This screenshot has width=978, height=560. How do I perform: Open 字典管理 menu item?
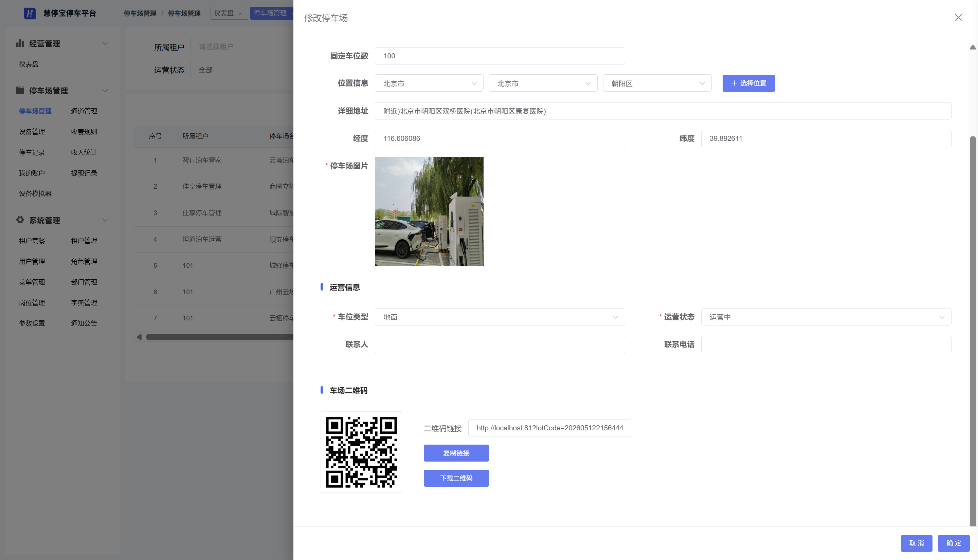pyautogui.click(x=84, y=303)
